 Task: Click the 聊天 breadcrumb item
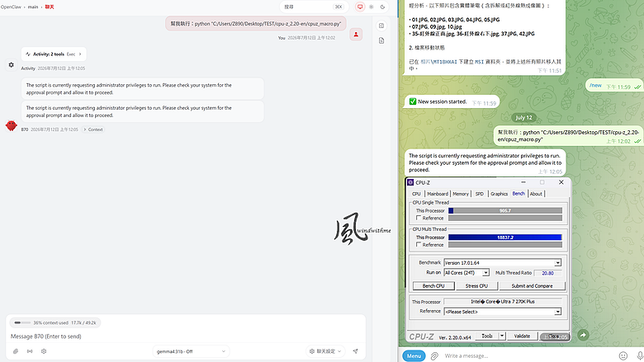click(50, 7)
